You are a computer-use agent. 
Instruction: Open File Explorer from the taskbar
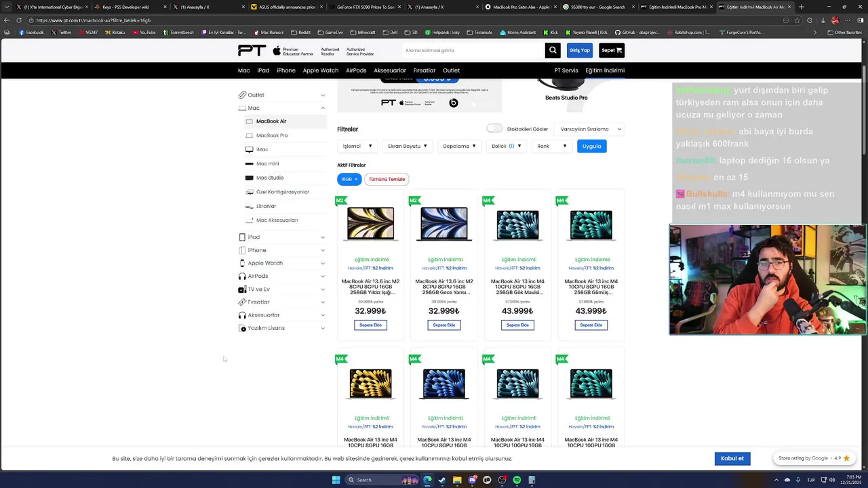457,480
